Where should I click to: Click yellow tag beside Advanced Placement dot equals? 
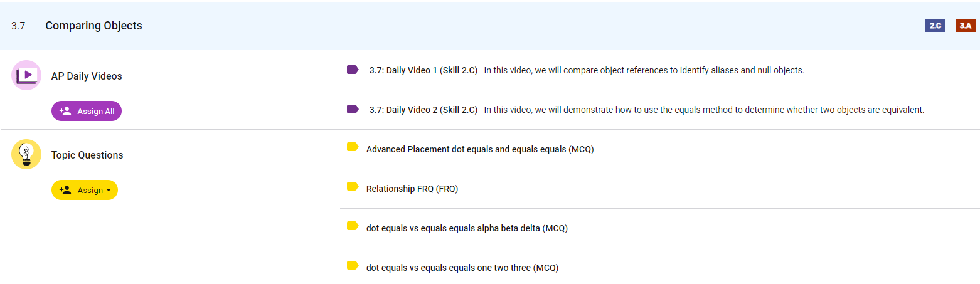[x=353, y=147]
